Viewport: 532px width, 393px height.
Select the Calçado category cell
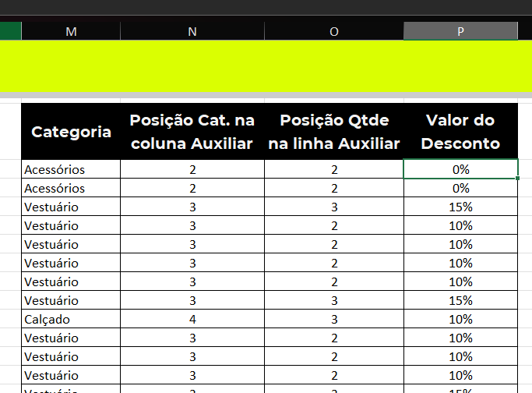tap(71, 319)
